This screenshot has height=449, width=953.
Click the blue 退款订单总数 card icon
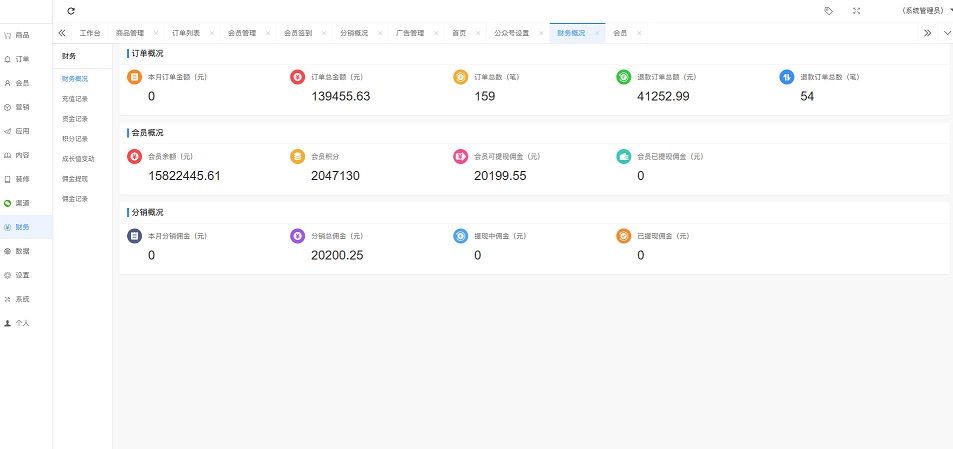[x=786, y=77]
